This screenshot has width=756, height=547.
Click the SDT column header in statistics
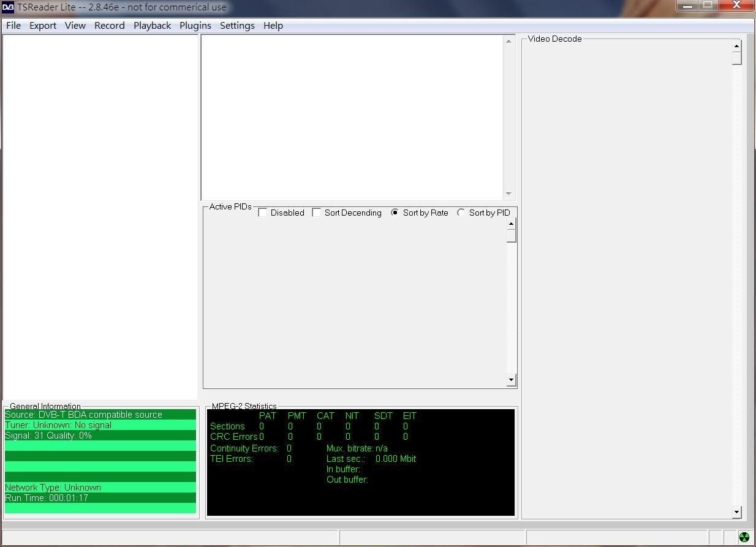click(383, 416)
